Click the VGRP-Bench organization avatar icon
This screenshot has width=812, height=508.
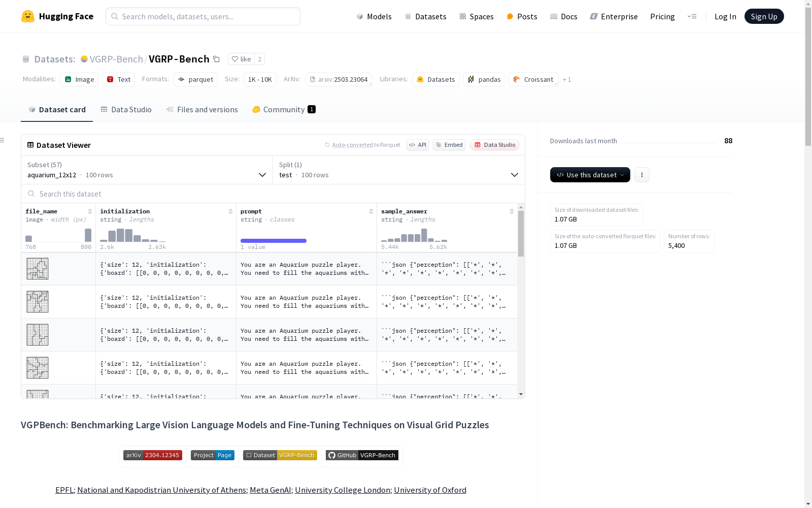[x=84, y=59]
